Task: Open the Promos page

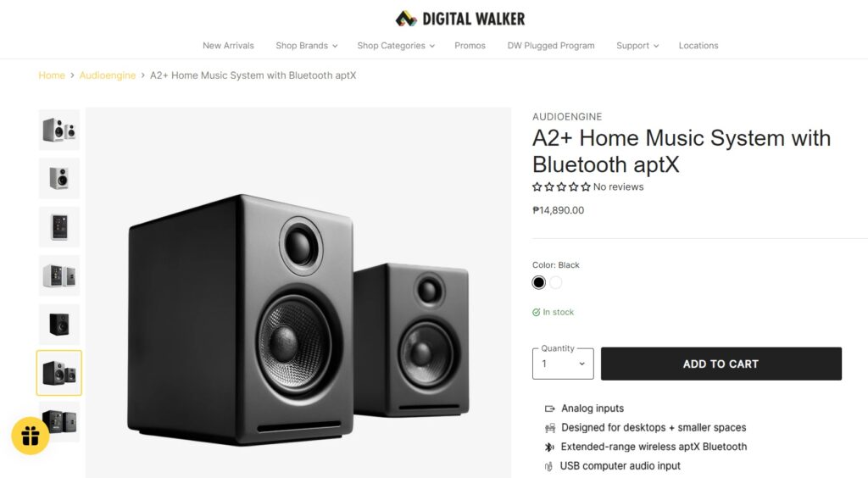Action: (x=470, y=46)
